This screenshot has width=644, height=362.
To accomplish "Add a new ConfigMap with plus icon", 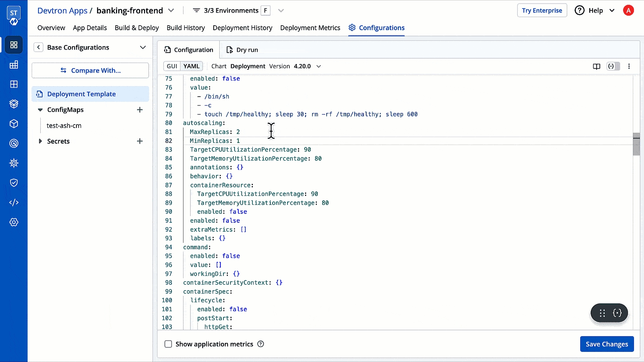I will coord(140,110).
